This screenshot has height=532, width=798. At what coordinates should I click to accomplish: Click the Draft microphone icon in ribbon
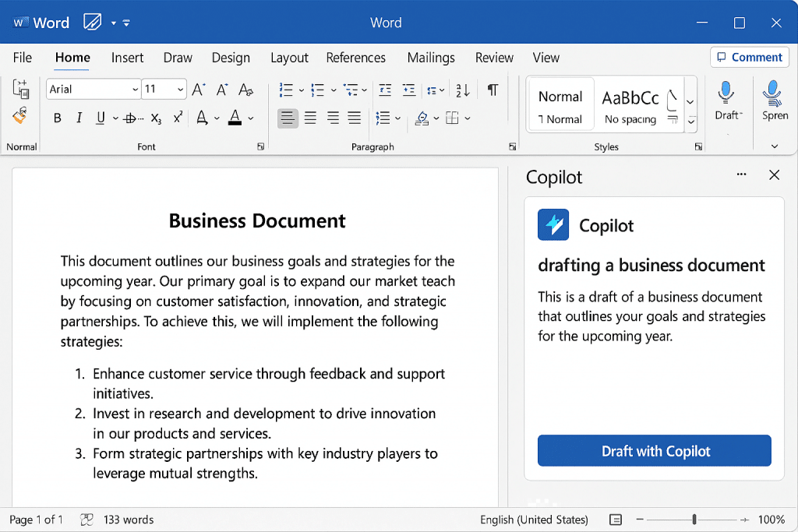(726, 93)
